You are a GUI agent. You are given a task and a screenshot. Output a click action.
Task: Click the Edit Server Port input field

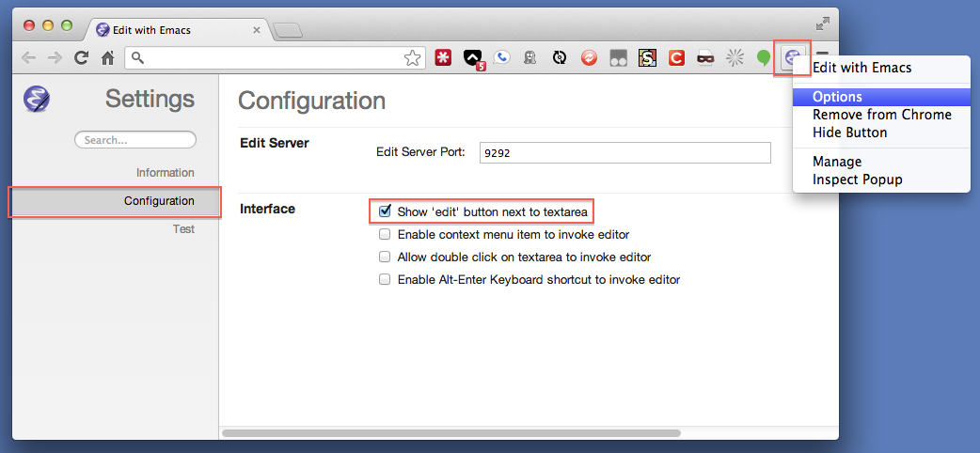(x=625, y=152)
